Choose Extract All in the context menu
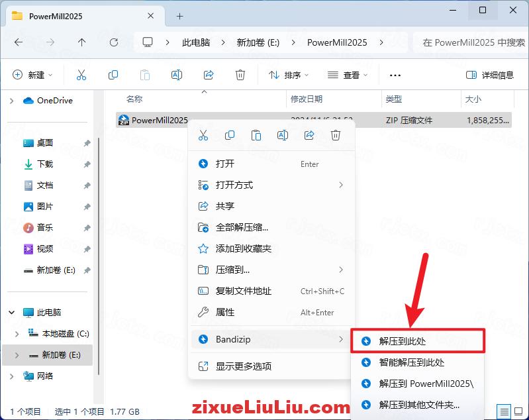The width and height of the screenshot is (529, 420). coord(272,227)
